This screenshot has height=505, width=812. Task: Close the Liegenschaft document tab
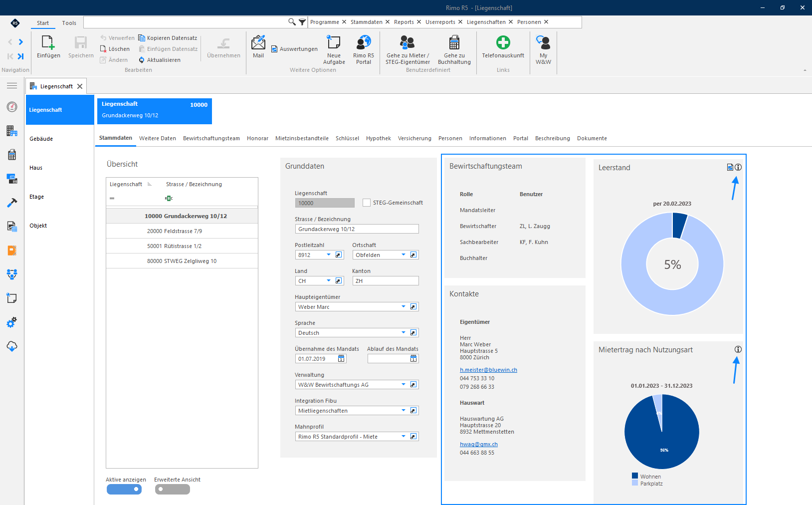coord(80,86)
